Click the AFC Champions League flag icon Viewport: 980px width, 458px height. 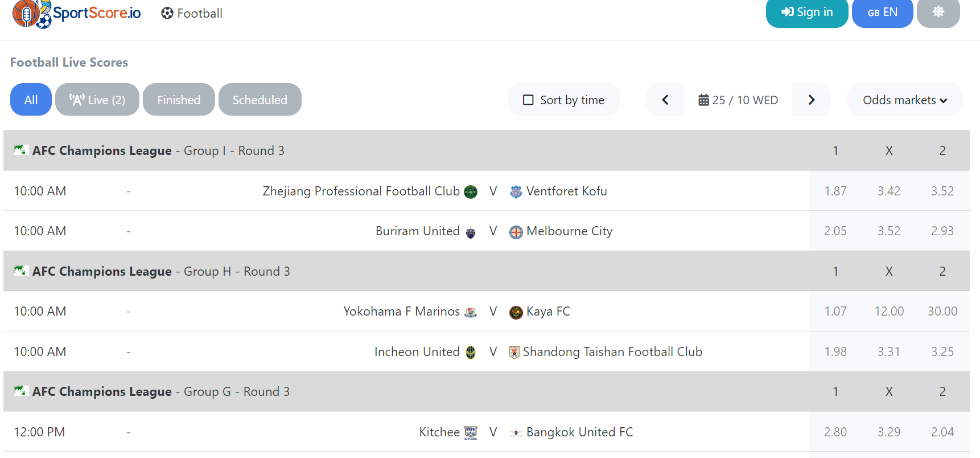[x=20, y=150]
